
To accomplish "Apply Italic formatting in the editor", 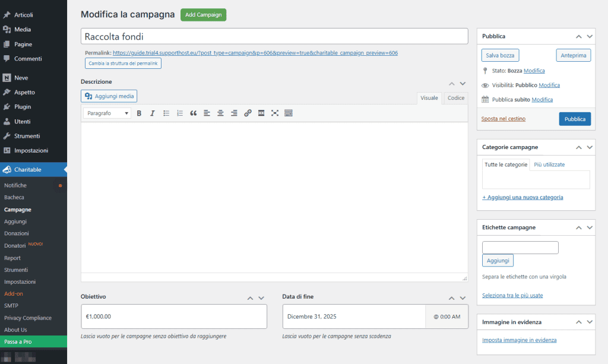I will [153, 113].
